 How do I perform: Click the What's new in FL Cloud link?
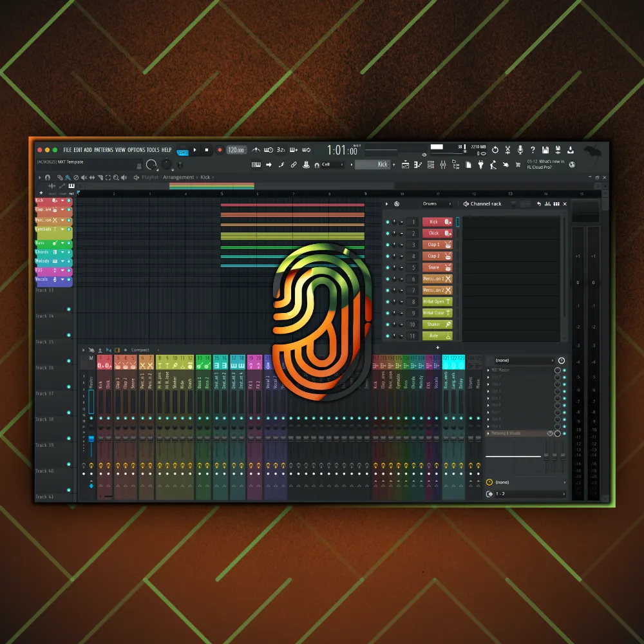(x=545, y=164)
